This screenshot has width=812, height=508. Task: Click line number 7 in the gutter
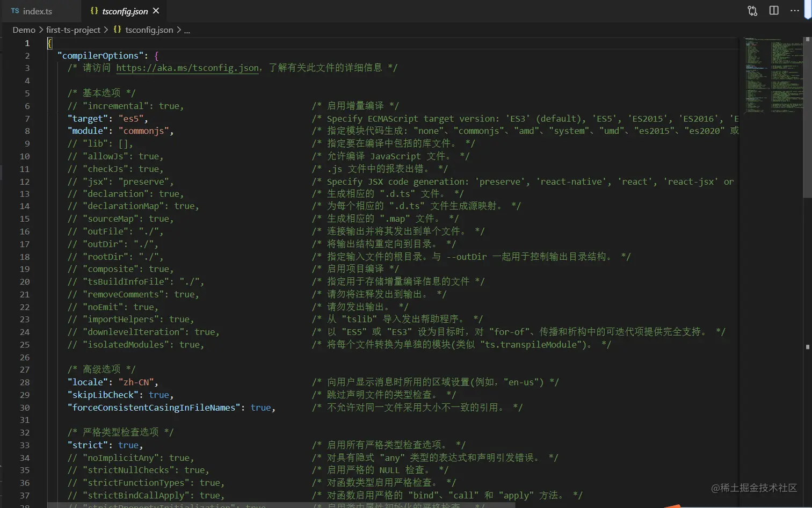tap(27, 119)
